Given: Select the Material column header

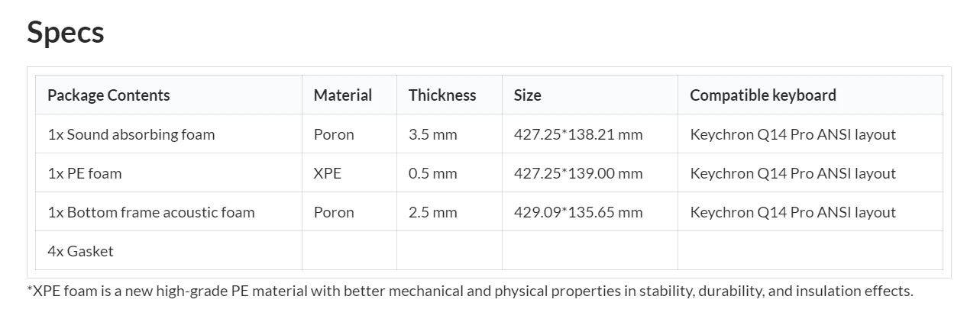Looking at the screenshot, I should (x=342, y=95).
